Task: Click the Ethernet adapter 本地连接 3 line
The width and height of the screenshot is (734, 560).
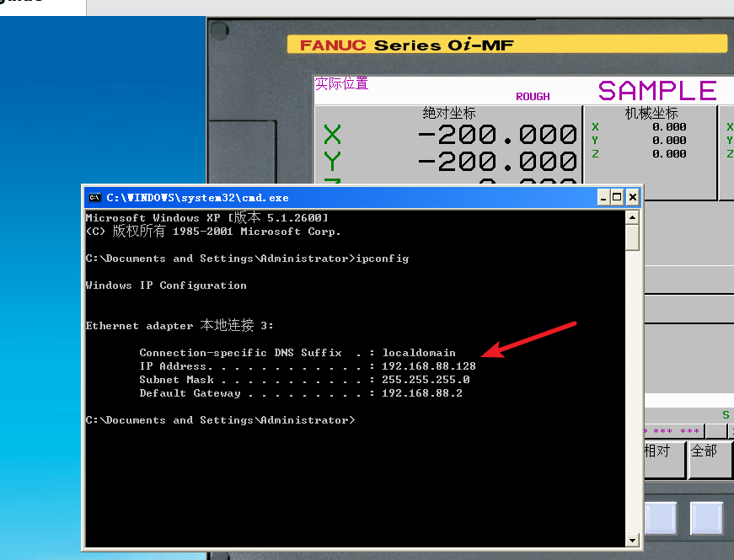Action: 179,325
